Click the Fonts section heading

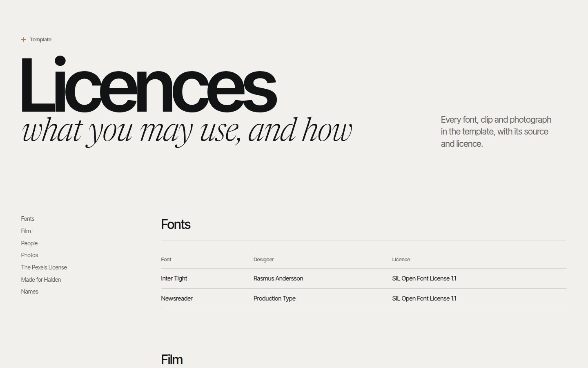[x=176, y=224]
